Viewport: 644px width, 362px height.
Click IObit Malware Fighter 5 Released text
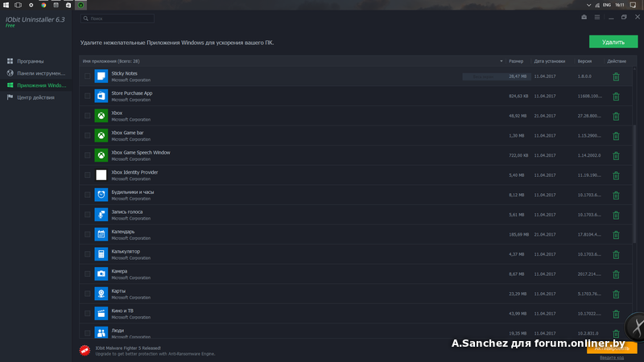click(128, 348)
